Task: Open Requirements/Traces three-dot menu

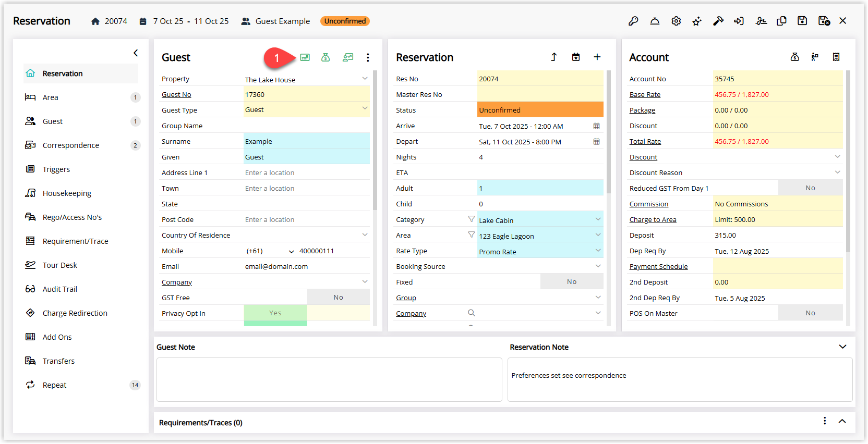Action: click(825, 421)
